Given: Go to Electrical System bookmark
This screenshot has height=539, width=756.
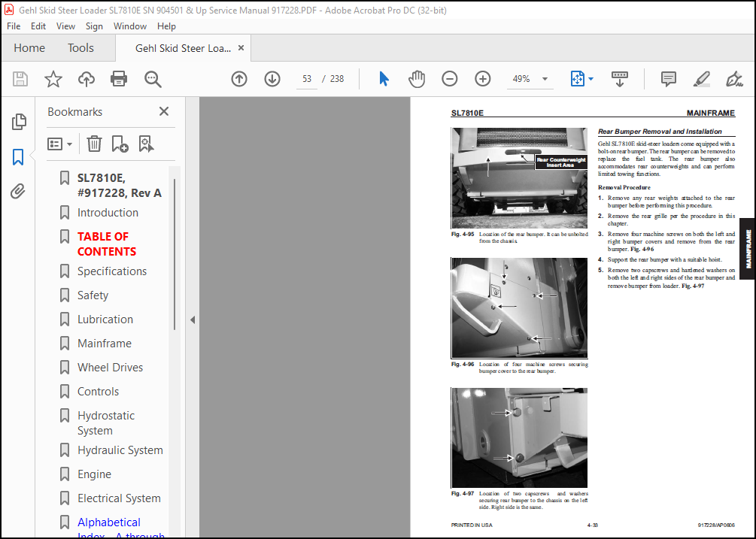Looking at the screenshot, I should tap(119, 498).
